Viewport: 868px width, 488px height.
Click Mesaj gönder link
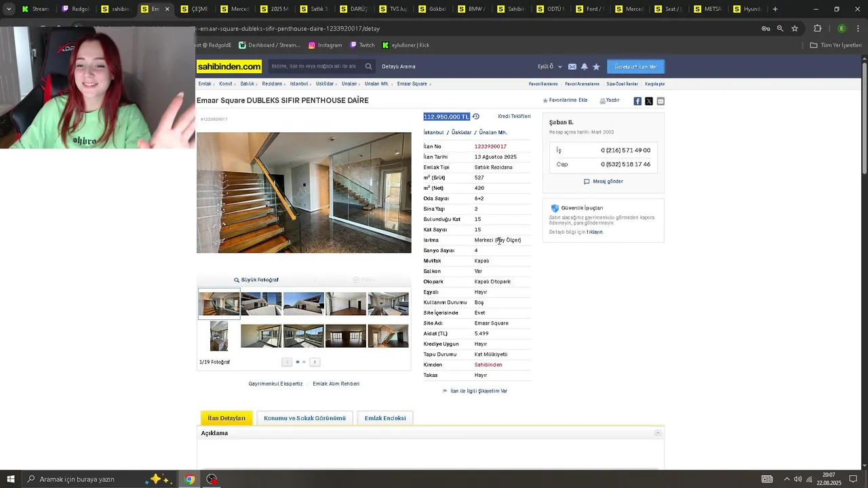tap(603, 182)
